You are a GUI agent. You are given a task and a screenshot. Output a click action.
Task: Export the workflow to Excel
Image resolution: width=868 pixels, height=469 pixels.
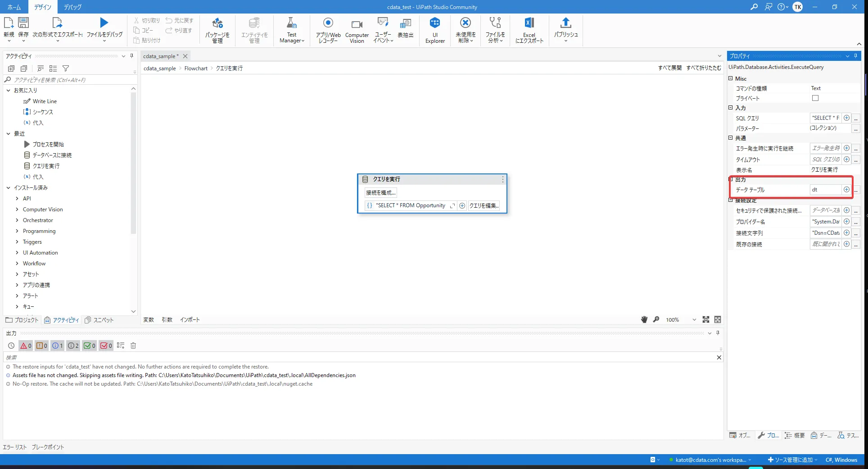click(529, 29)
